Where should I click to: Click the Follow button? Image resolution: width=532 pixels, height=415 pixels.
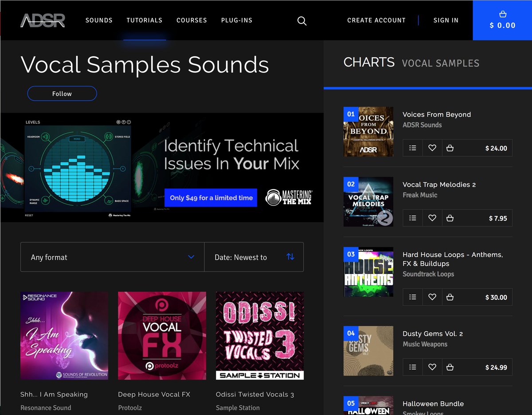pos(62,94)
